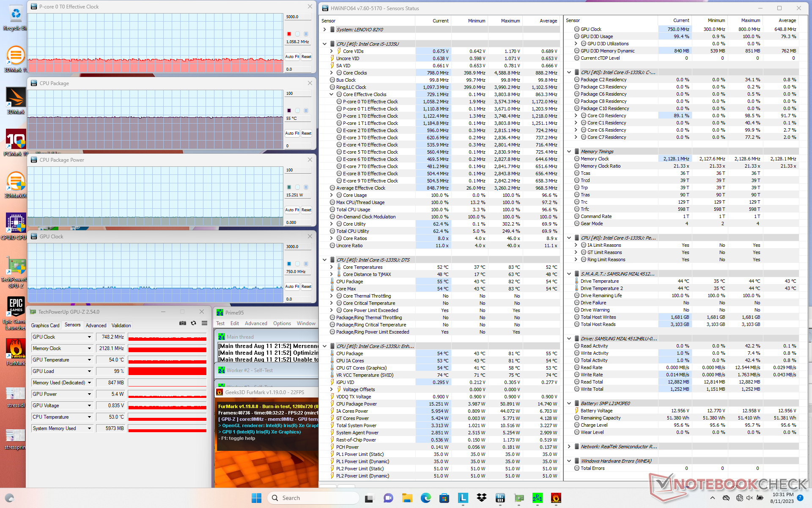Expand Core Temperatures tree row
This screenshot has height=508, width=812.
coord(332,267)
